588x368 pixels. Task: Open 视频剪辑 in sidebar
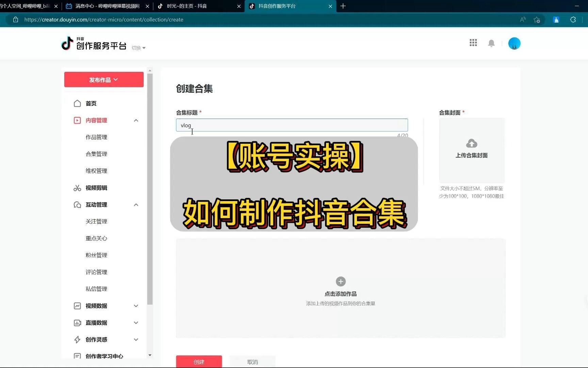tap(96, 188)
